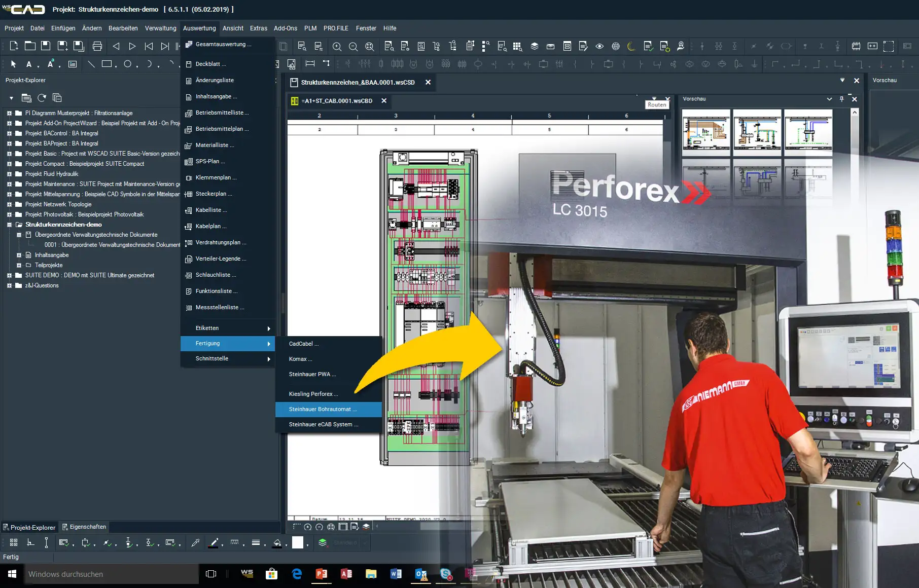The width and height of the screenshot is (919, 588).
Task: Go to the previous page with the left arrow
Action: [116, 47]
